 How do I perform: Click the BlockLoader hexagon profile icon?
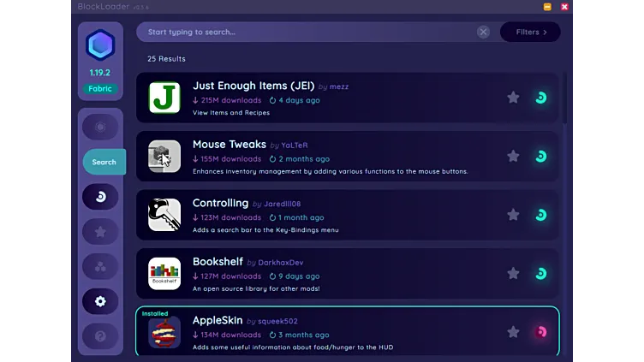[x=100, y=45]
